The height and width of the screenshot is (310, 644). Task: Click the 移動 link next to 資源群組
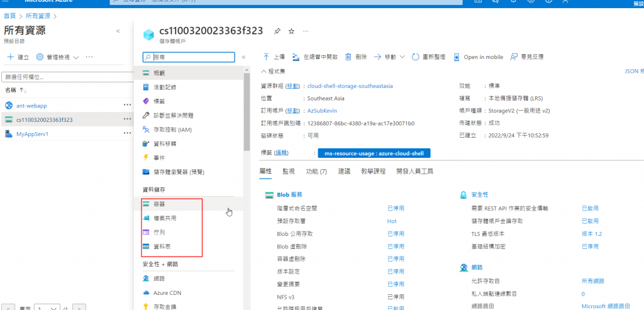292,86
